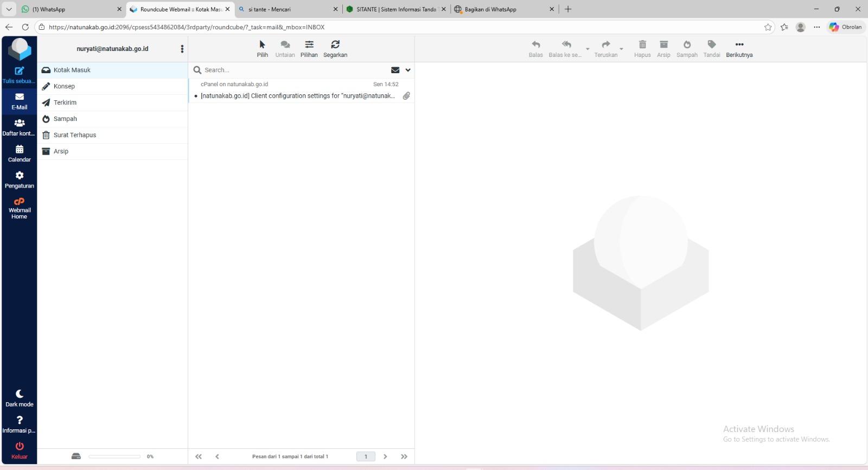
Task: Expand search options chevron
Action: click(x=408, y=70)
